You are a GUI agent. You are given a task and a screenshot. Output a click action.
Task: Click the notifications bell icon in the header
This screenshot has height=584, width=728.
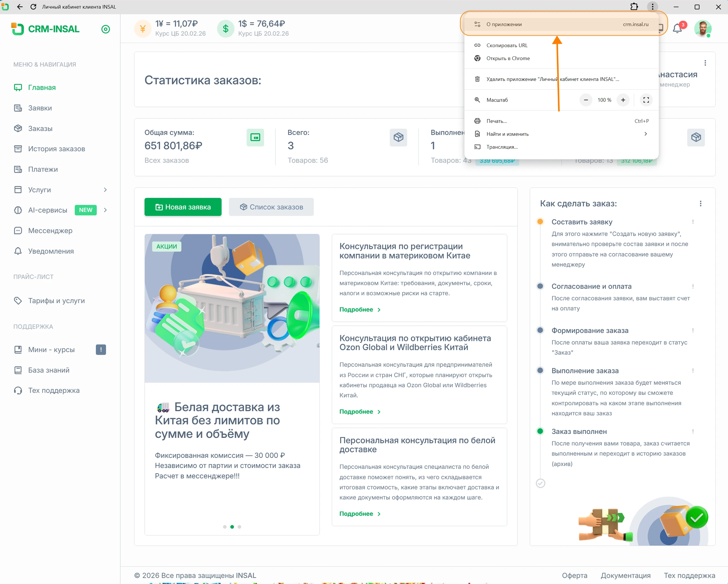coord(677,29)
